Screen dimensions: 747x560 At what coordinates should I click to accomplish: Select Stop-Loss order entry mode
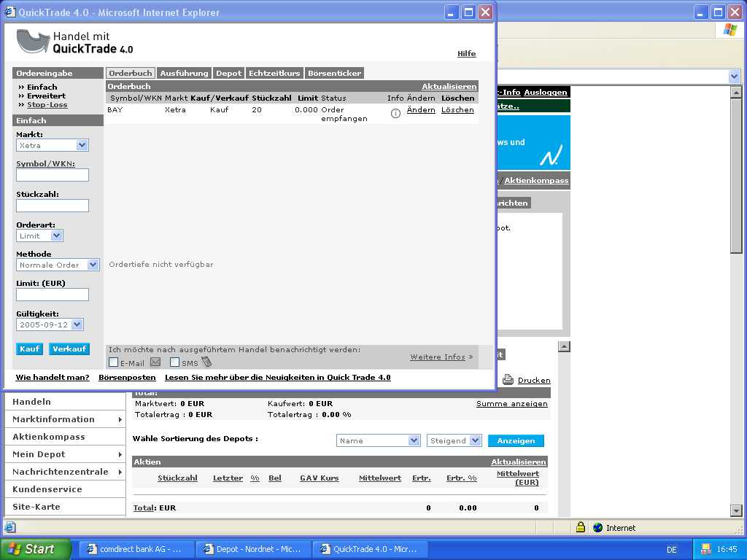47,105
